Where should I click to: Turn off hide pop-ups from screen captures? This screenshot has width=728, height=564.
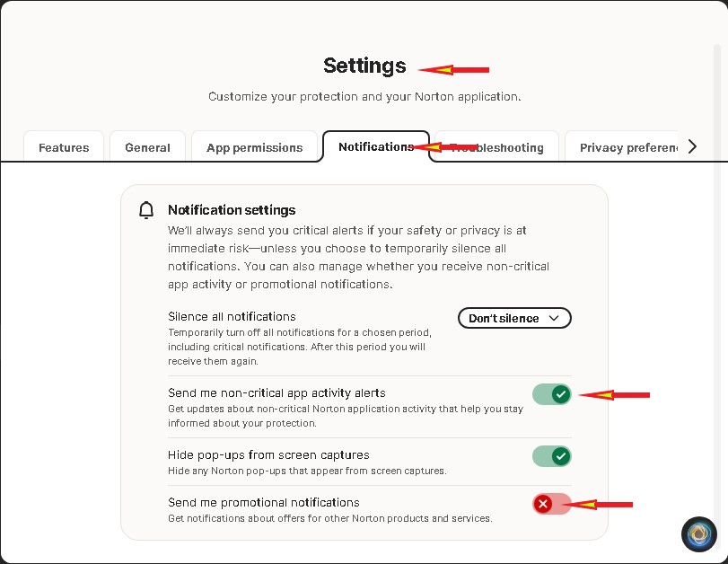click(x=551, y=456)
